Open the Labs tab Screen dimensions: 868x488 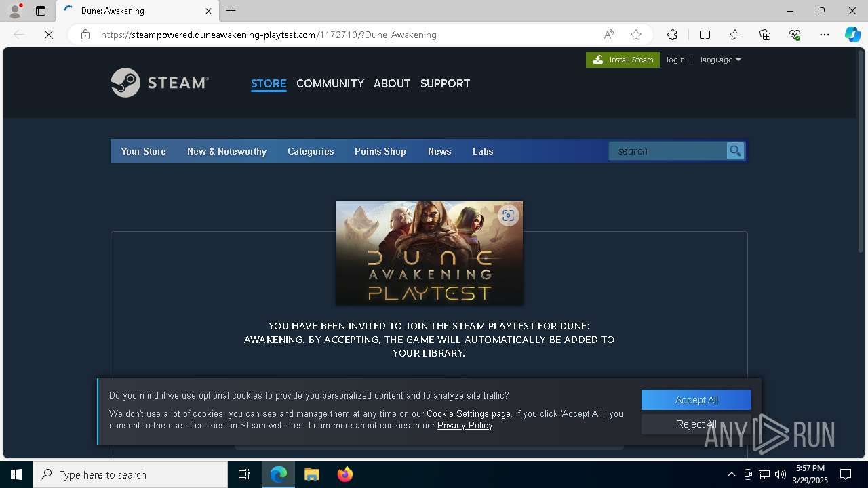(483, 151)
